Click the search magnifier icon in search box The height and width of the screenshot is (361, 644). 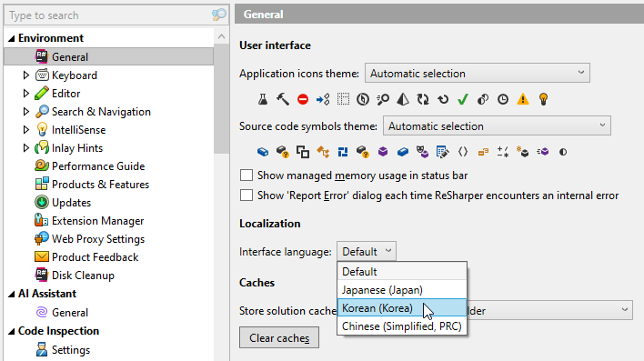tap(219, 15)
